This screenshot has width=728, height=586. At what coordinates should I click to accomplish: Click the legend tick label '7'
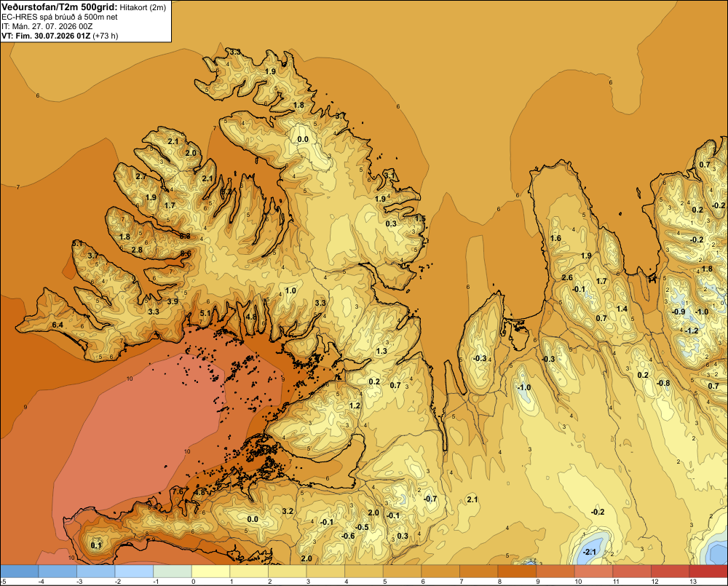(462, 582)
